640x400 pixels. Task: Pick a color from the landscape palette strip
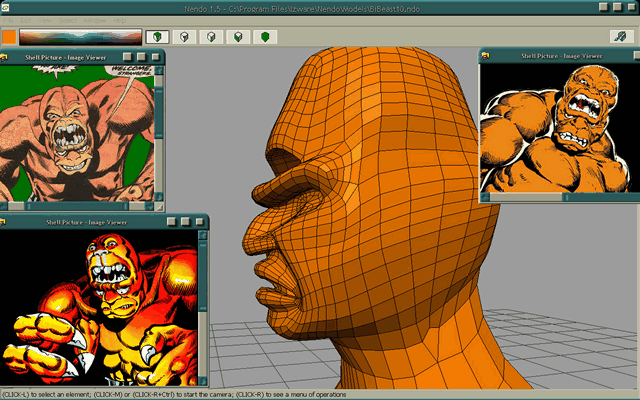(x=80, y=37)
